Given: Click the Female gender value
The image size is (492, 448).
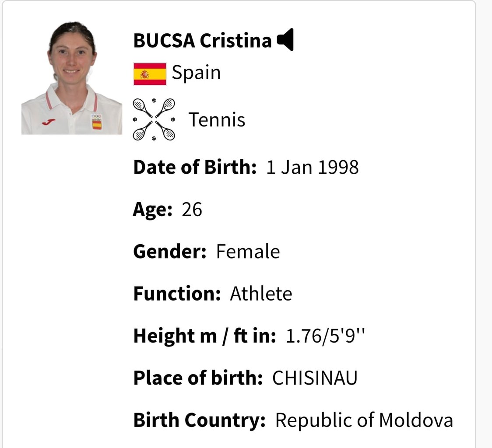Looking at the screenshot, I should coord(248,252).
